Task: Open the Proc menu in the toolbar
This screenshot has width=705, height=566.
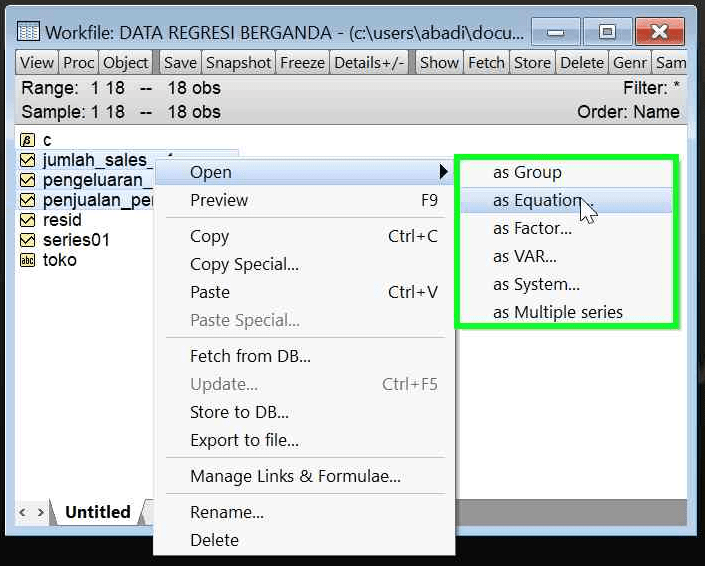Action: tap(79, 62)
